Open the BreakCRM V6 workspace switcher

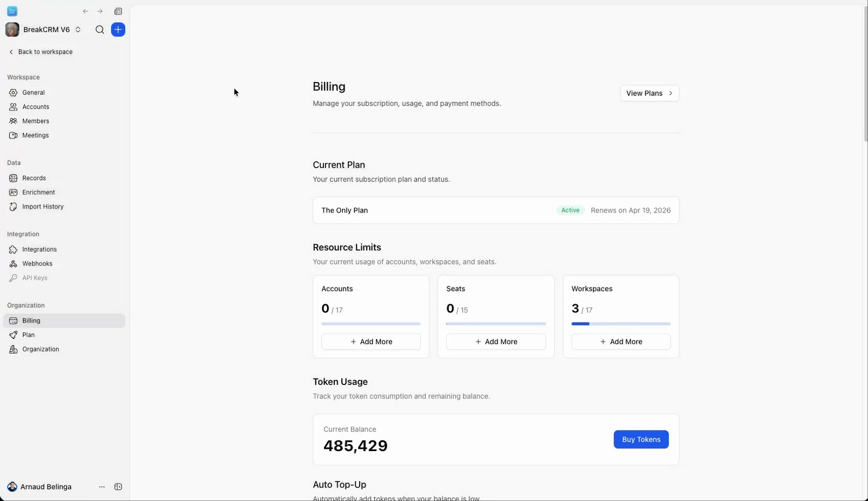43,30
